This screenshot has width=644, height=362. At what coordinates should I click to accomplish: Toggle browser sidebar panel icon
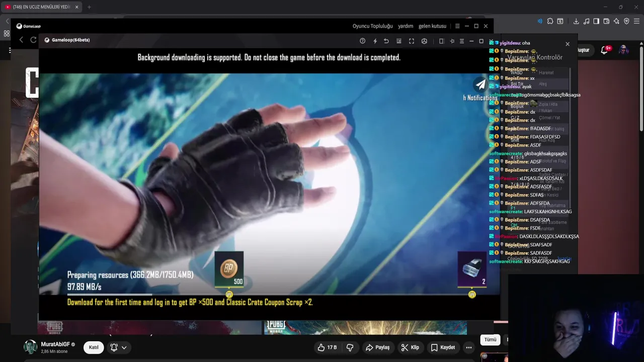596,21
